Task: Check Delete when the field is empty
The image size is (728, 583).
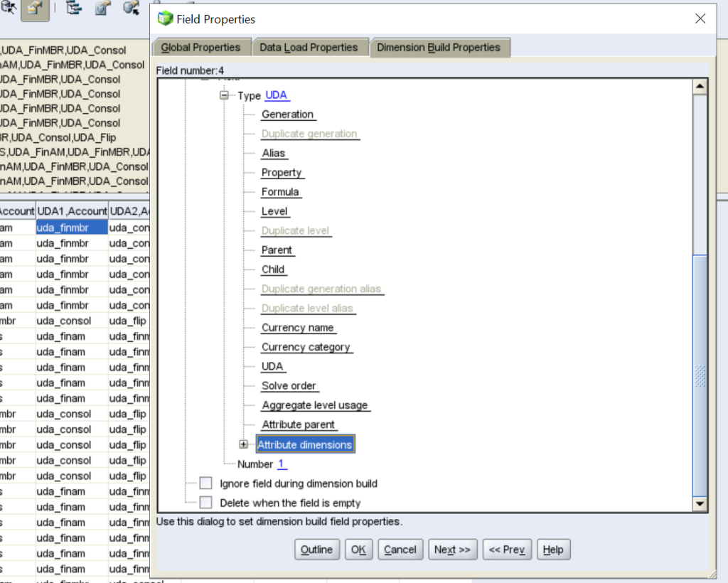Action: (206, 502)
